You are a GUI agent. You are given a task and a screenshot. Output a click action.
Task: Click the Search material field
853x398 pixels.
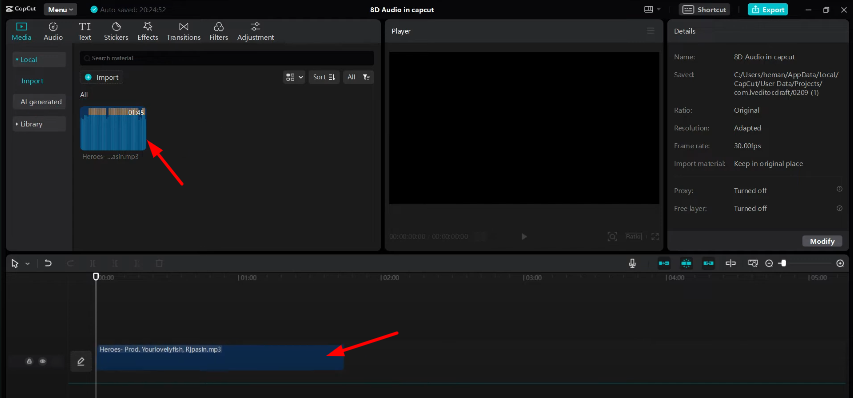click(227, 58)
